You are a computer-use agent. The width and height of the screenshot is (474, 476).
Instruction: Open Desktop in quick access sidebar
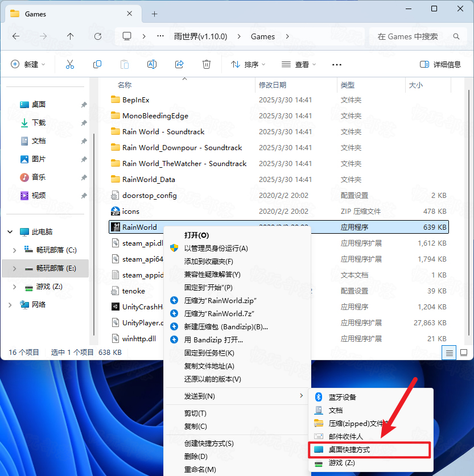tap(39, 105)
